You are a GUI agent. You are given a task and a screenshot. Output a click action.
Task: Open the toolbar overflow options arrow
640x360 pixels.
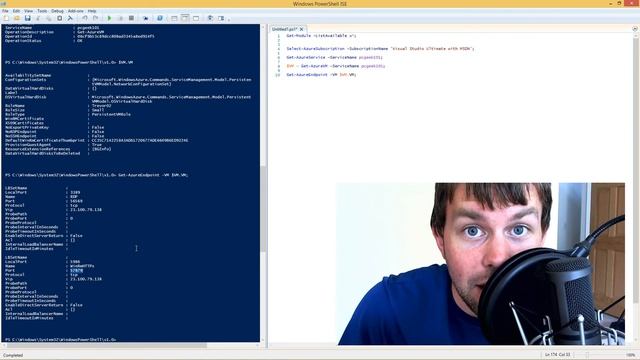229,19
